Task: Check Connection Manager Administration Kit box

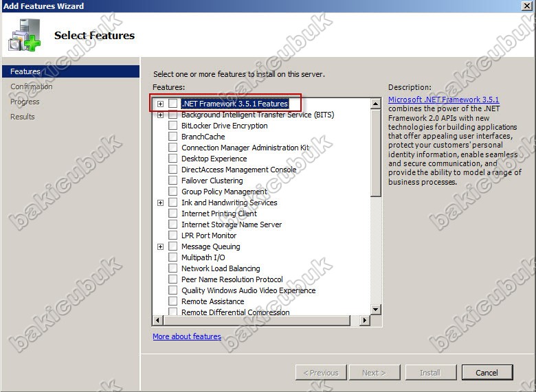Action: tap(173, 148)
